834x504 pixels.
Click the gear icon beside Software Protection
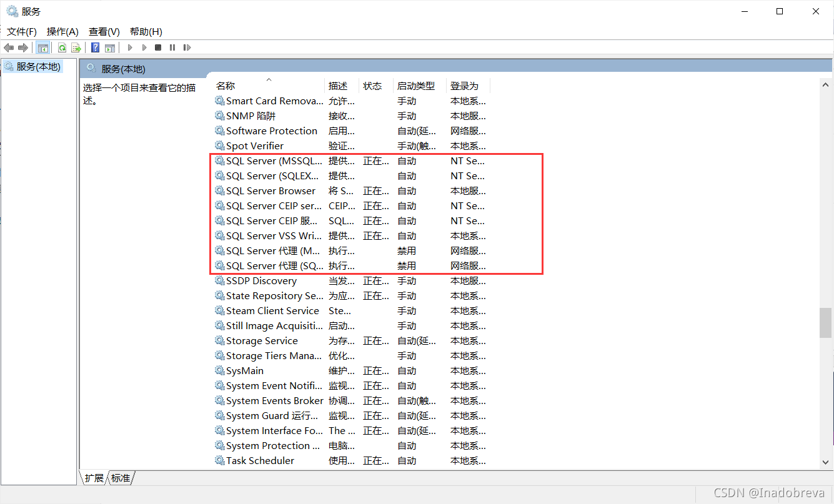(219, 131)
